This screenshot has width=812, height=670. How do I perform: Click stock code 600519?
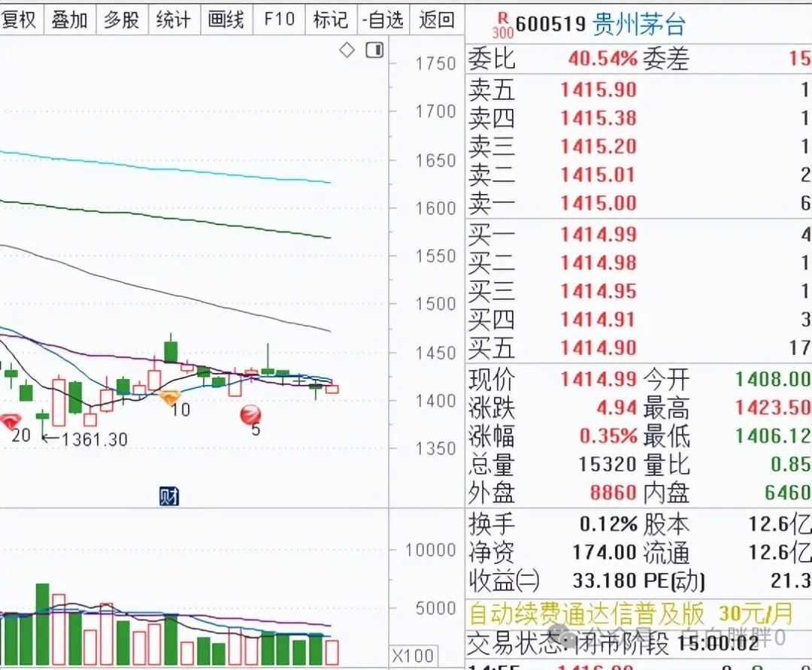click(x=550, y=24)
